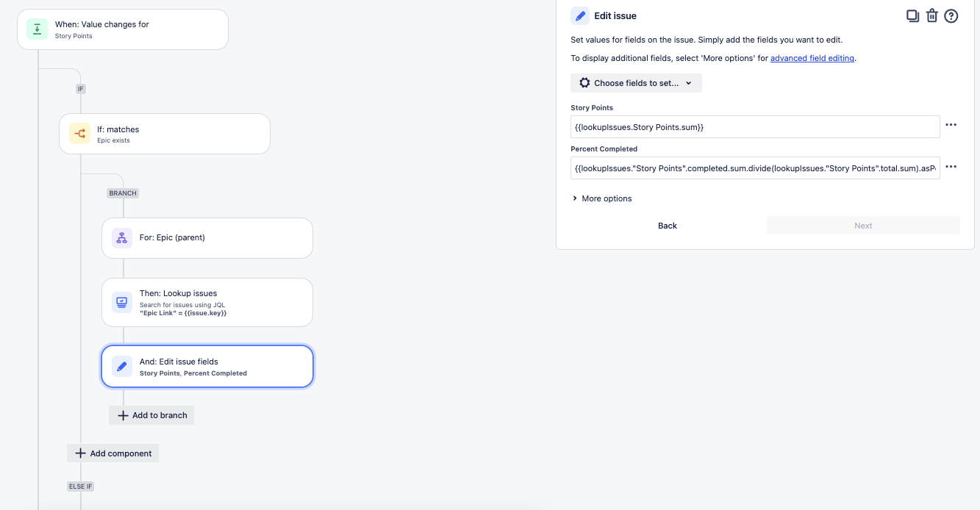Screen dimensions: 980x510
Task: Select the If matches condition icon
Action: [79, 134]
